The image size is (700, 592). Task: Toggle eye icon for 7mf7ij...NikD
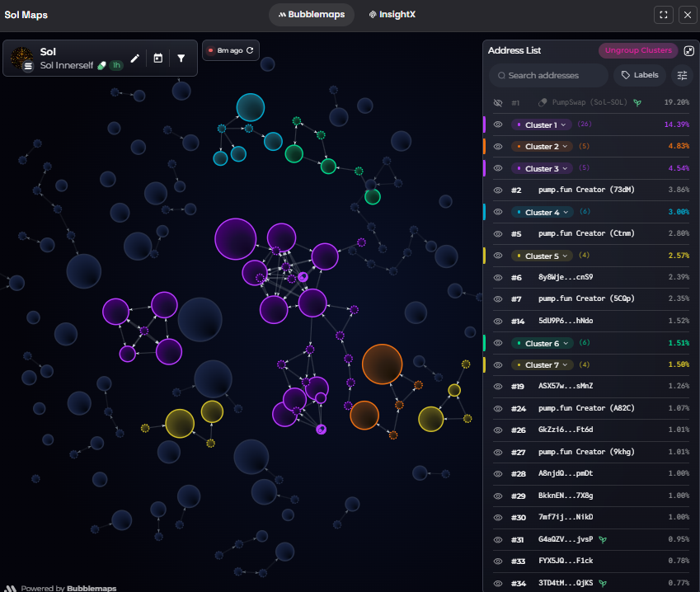[x=498, y=518]
